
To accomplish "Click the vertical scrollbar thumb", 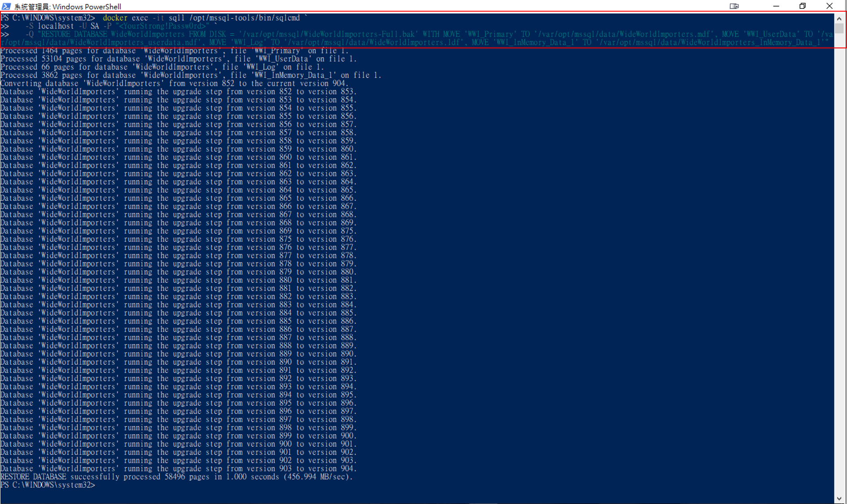I will [839, 28].
